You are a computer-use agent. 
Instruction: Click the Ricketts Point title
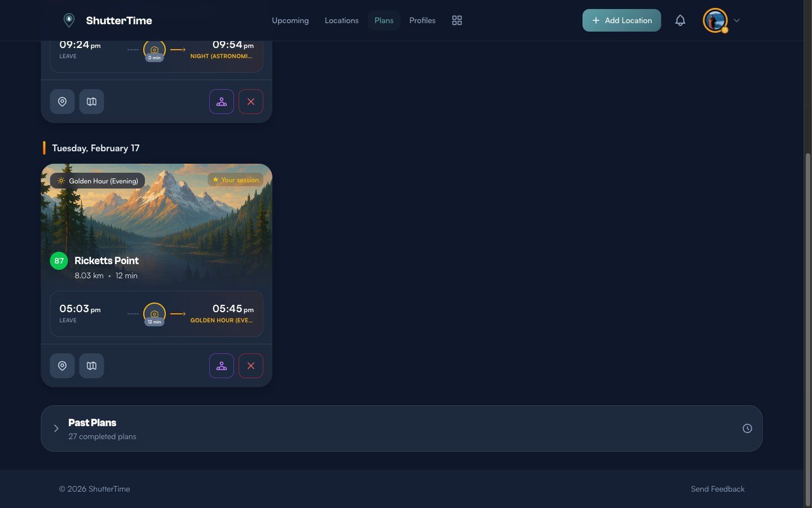pyautogui.click(x=107, y=261)
